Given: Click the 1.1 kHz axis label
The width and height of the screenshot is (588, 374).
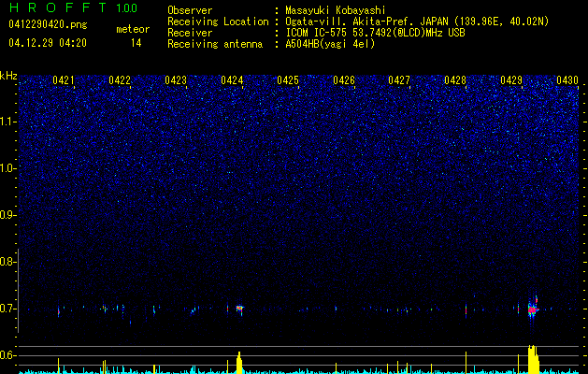Looking at the screenshot, I should (7, 122).
